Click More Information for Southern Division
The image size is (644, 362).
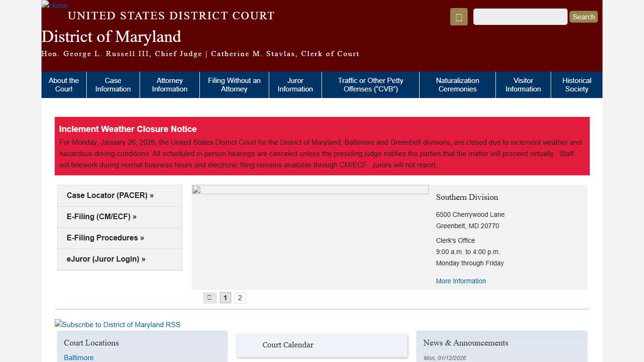[x=461, y=280]
